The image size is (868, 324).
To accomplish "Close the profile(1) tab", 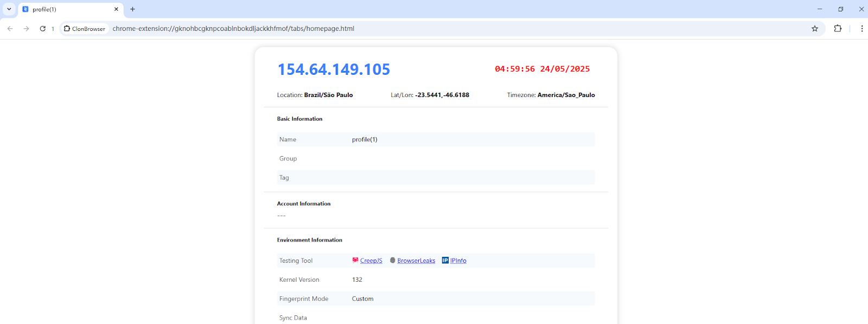I will click(x=116, y=9).
